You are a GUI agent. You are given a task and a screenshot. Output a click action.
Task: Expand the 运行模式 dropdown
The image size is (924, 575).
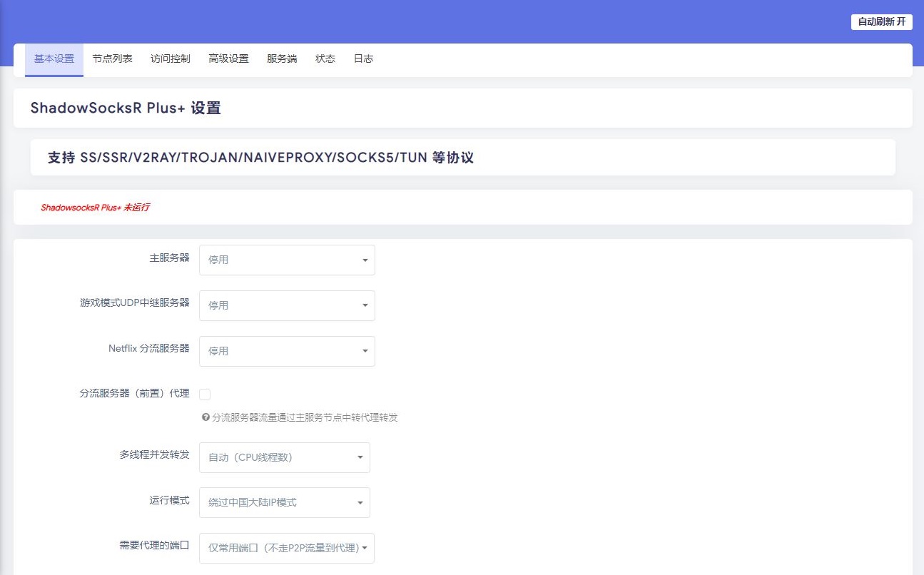pos(285,502)
